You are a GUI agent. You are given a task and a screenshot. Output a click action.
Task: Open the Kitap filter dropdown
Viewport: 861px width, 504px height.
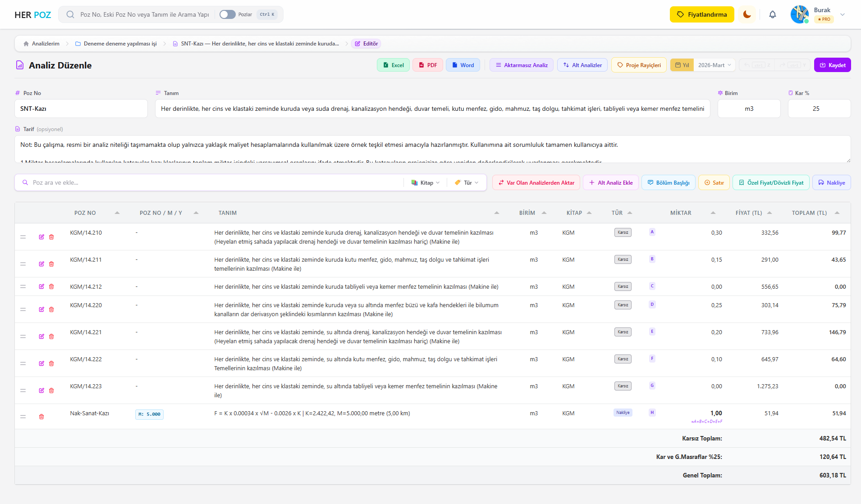[x=426, y=183]
